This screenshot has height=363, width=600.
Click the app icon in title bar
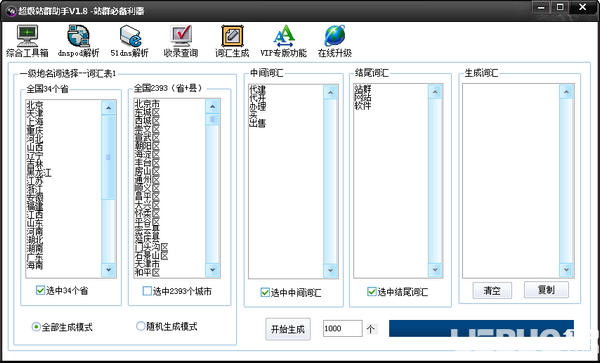[10, 11]
